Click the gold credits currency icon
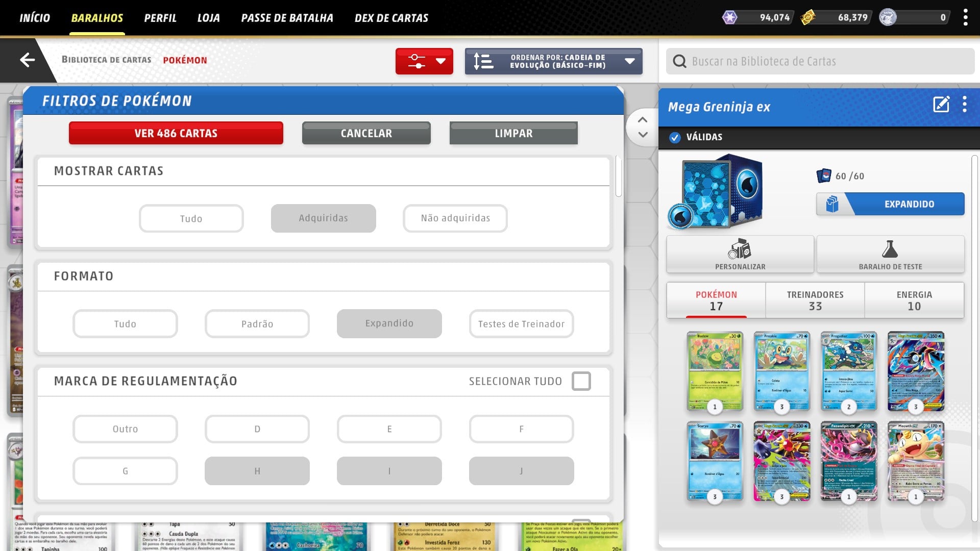This screenshot has height=551, width=980. click(x=807, y=17)
